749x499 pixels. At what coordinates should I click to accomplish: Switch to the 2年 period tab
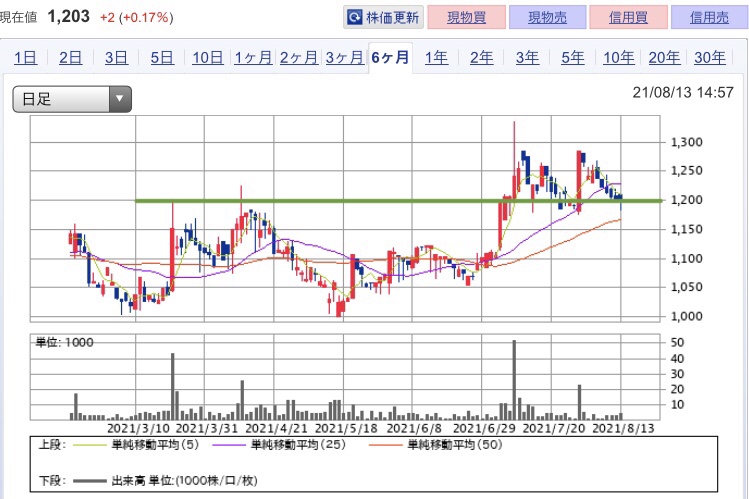482,58
